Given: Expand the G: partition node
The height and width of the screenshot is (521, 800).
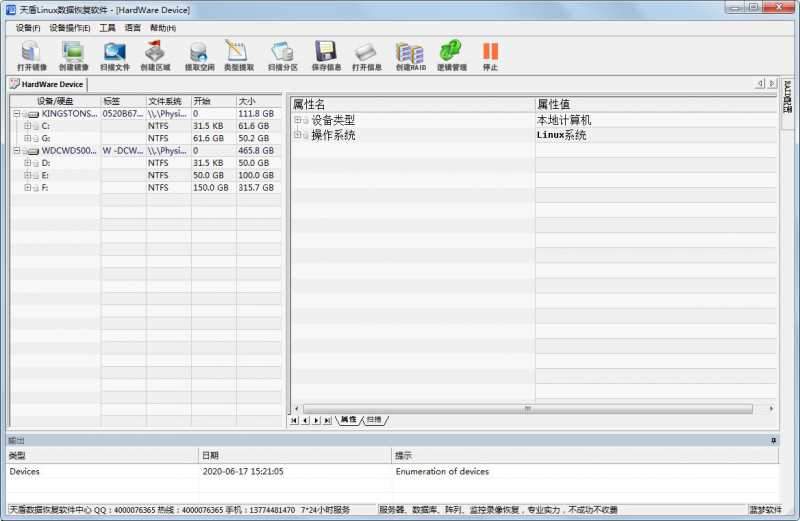Looking at the screenshot, I should pos(28,138).
